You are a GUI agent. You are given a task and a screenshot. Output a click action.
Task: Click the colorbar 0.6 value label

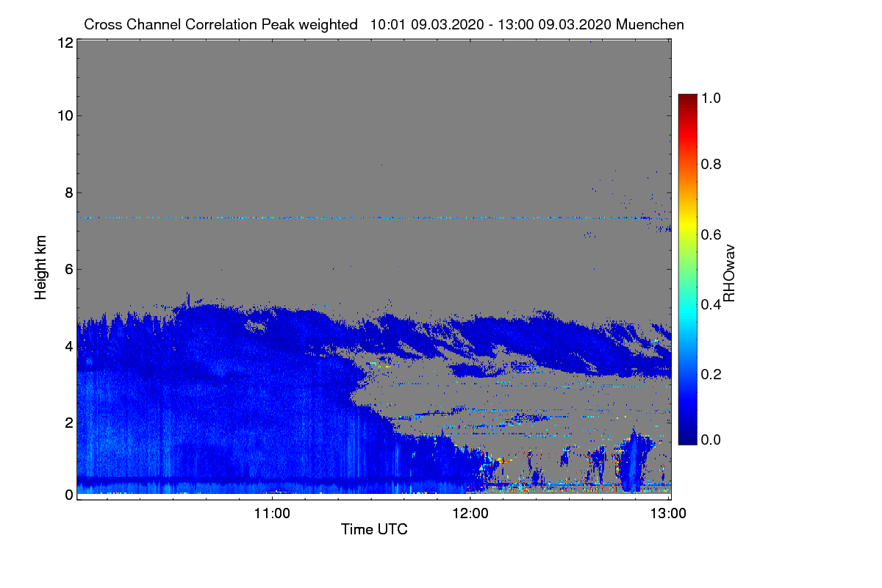click(711, 234)
